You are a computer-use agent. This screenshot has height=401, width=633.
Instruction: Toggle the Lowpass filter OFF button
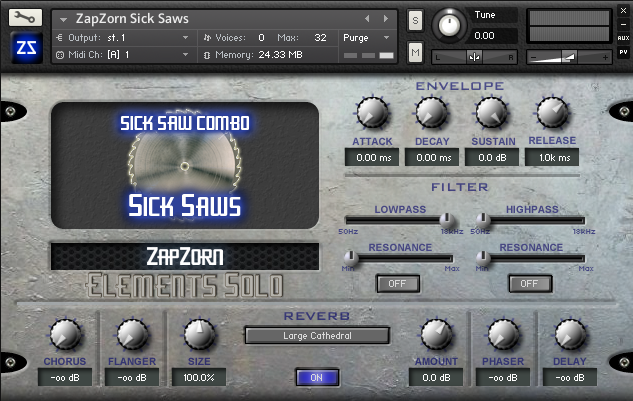[398, 284]
